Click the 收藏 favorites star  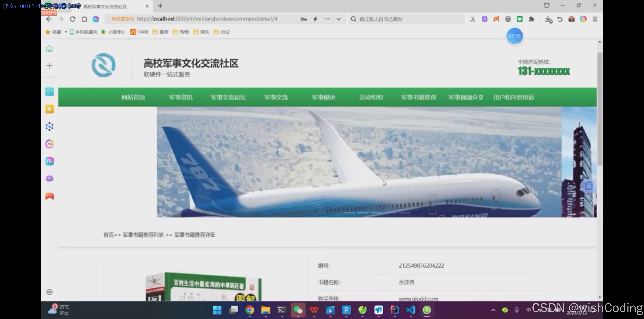tap(48, 32)
